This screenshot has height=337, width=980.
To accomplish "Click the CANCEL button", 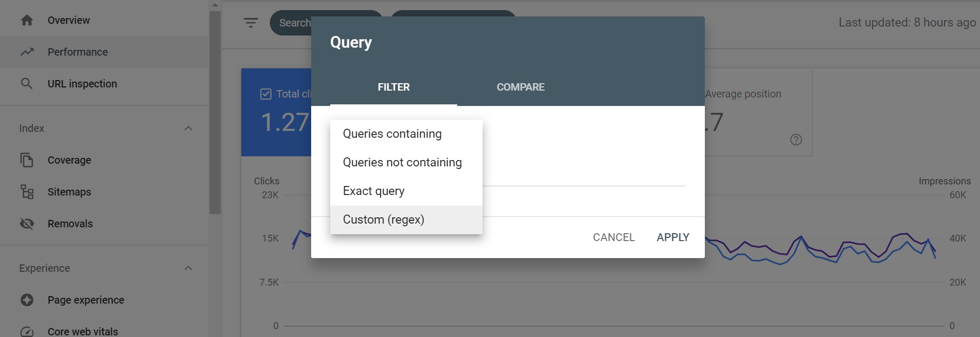I will [614, 237].
